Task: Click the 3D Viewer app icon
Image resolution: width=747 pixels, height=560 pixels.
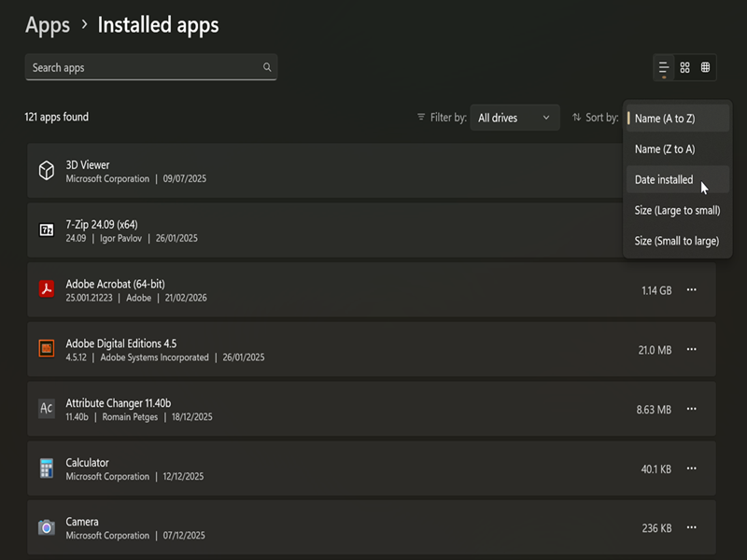Action: click(x=46, y=171)
